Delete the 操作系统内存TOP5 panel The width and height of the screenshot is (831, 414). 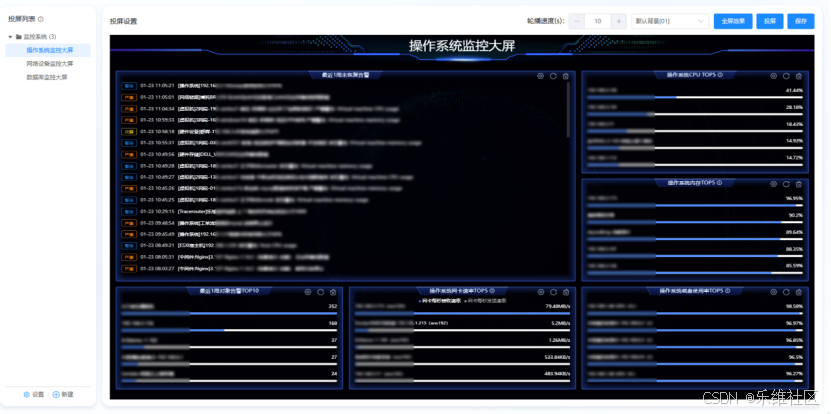point(799,184)
